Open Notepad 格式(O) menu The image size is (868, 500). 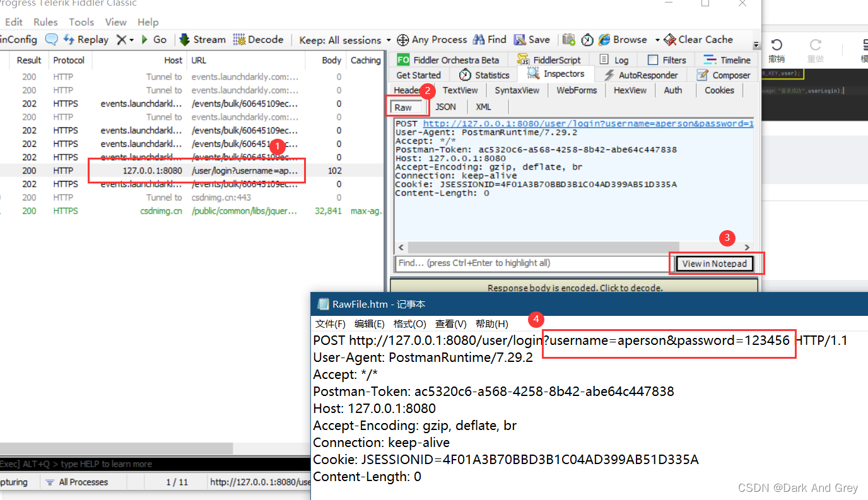(409, 324)
